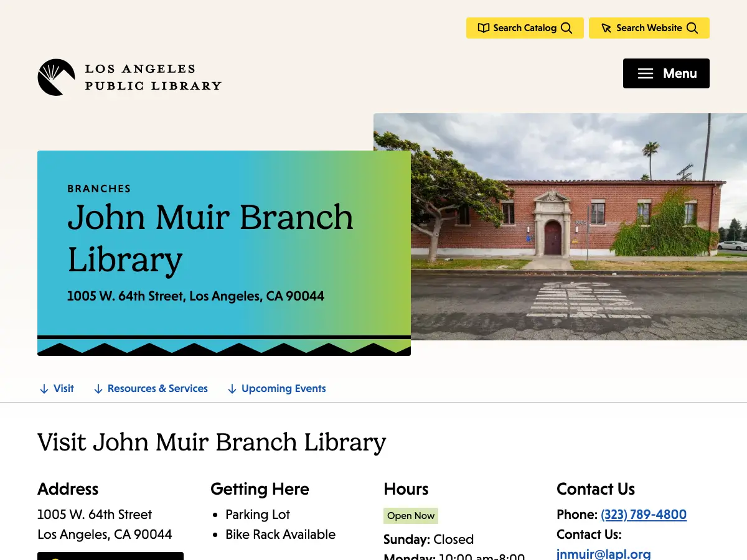Click the Address heading

68,489
